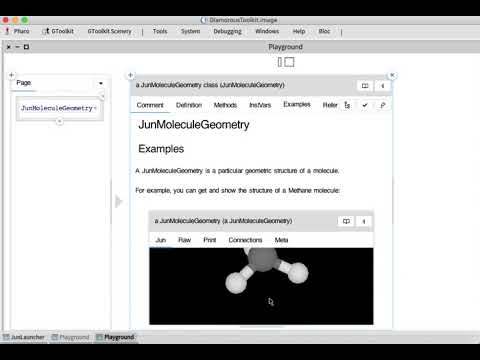Switch to the Definition tab
The width and height of the screenshot is (480, 360).
(x=189, y=105)
